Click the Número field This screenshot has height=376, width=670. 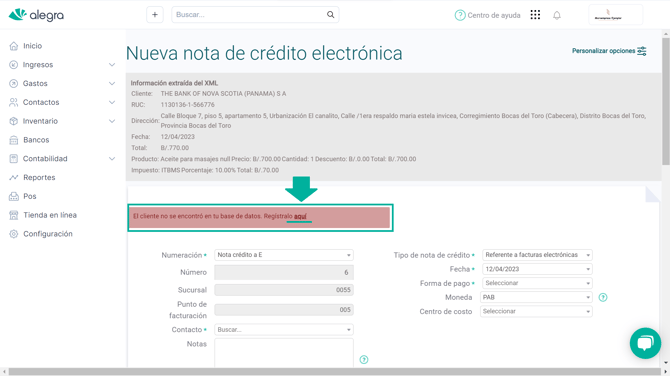click(284, 272)
